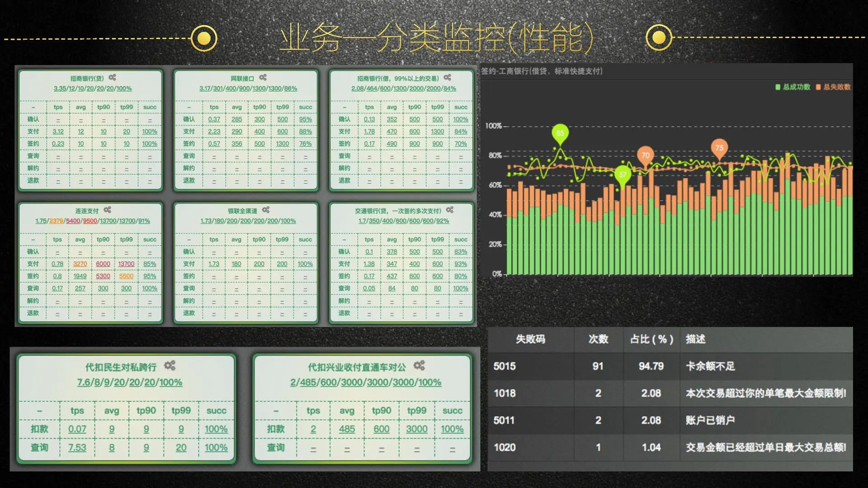Open gear settings for 银联全渠道 panel

tap(266, 210)
